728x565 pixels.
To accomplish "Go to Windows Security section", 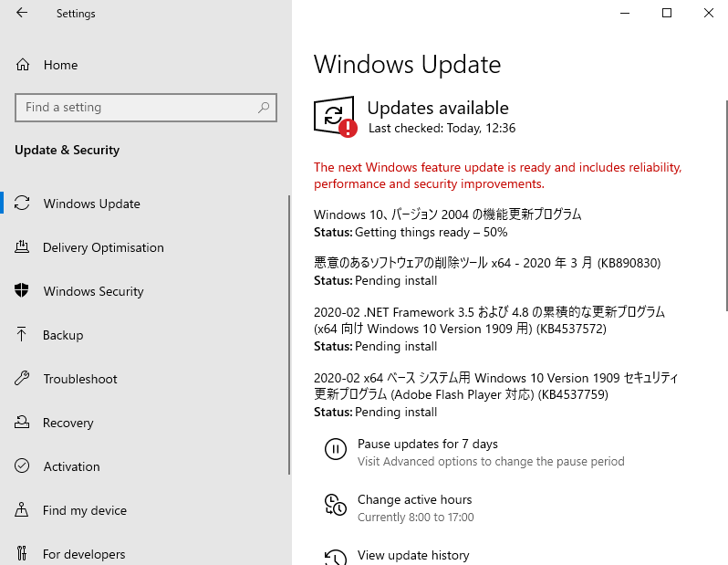I will (93, 291).
